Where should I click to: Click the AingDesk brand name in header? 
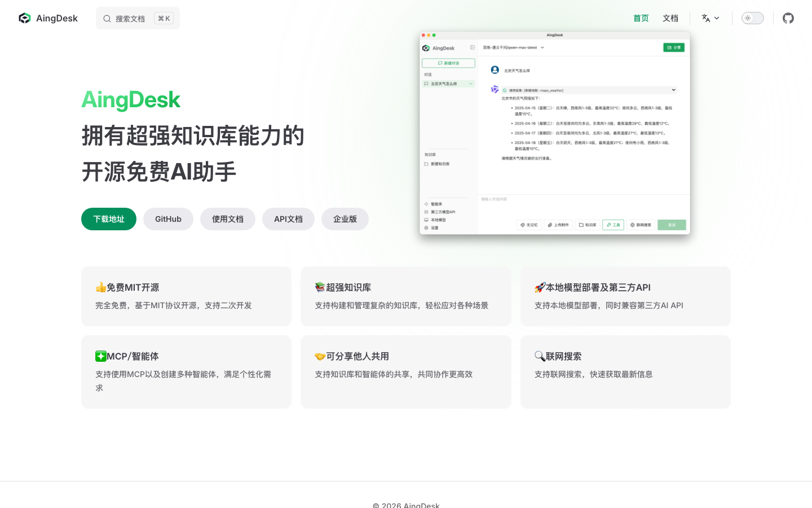(57, 18)
